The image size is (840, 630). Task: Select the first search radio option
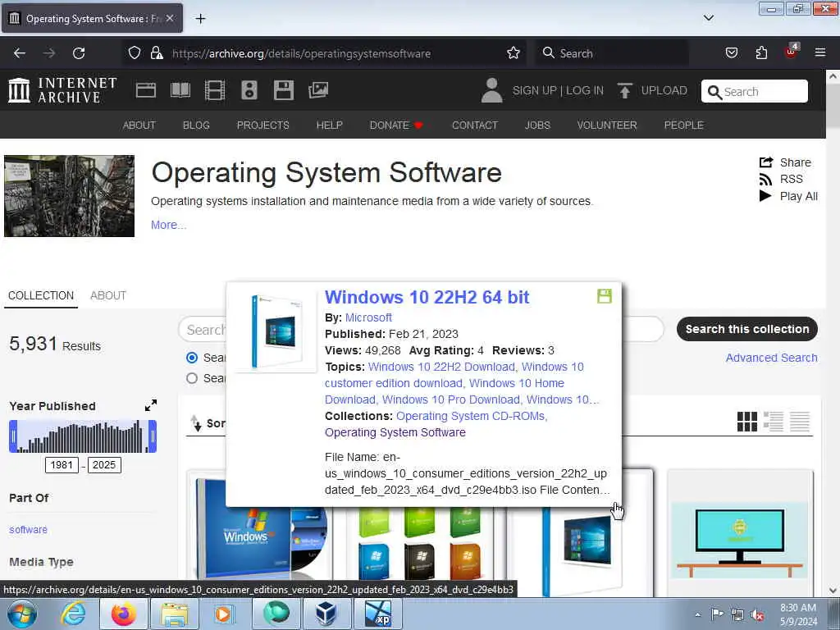[192, 358]
